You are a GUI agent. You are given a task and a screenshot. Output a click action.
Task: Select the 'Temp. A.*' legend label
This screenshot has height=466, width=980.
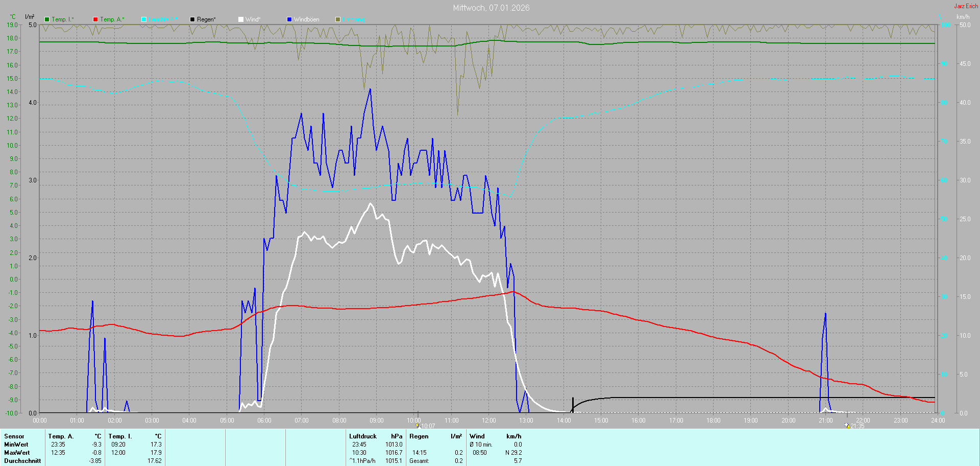pyautogui.click(x=112, y=19)
